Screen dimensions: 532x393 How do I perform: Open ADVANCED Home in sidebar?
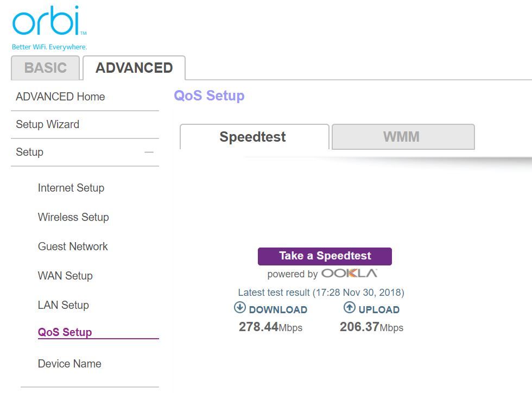[x=60, y=97]
